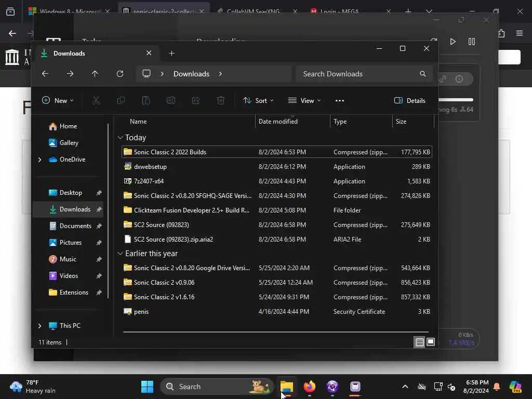Collapse the Today group
This screenshot has height=399, width=532.
tap(120, 137)
